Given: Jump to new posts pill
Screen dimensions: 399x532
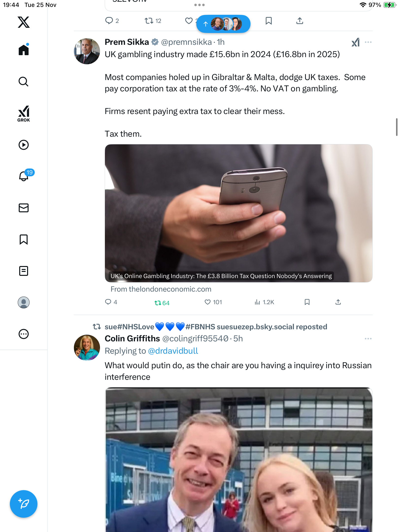Looking at the screenshot, I should (x=223, y=24).
